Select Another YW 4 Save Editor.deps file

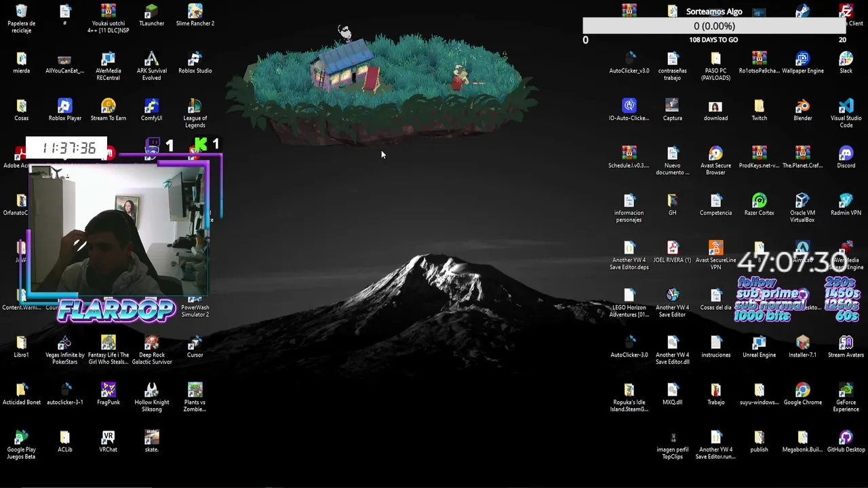629,249
